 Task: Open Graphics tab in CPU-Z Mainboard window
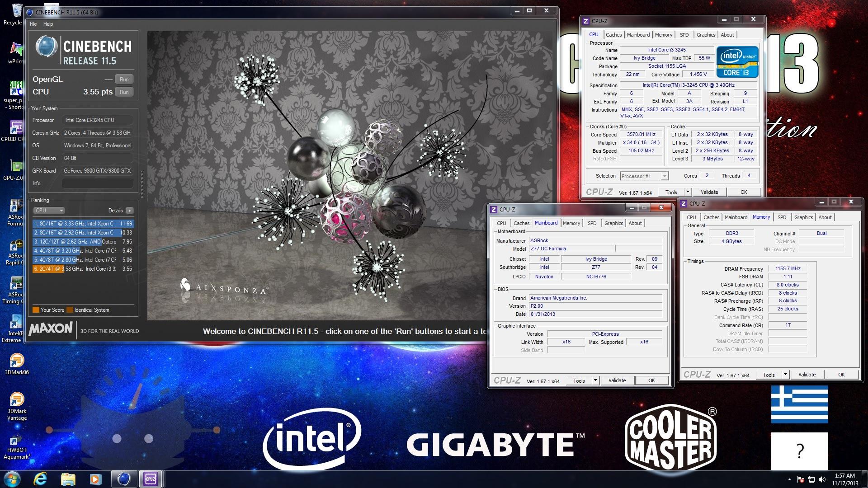613,223
